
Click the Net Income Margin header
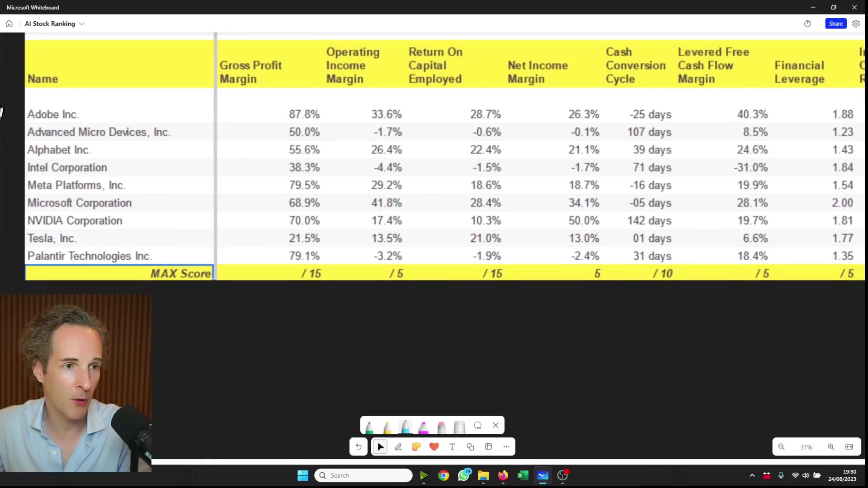click(x=538, y=72)
